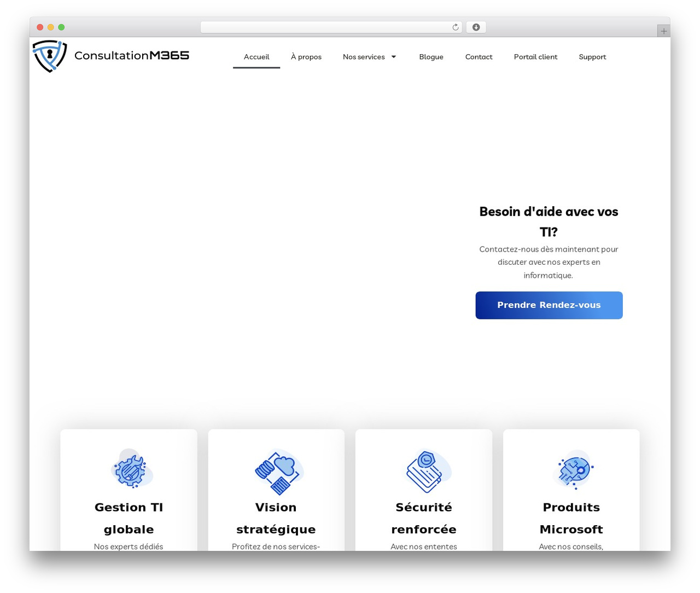Screen dimensions: 700x593
Task: Click the Contactez-nous dès maintenant paragraph
Action: (x=549, y=262)
